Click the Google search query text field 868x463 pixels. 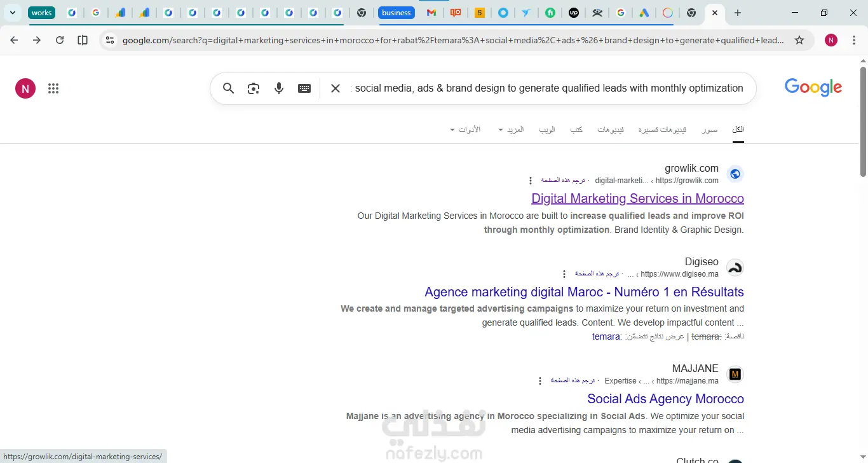click(546, 88)
